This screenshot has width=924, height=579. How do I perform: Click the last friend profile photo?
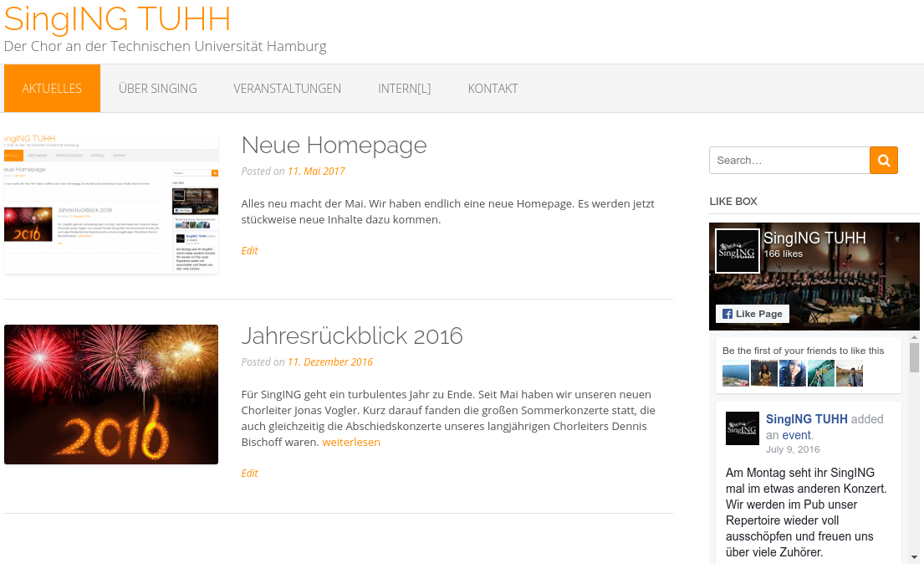(x=850, y=373)
